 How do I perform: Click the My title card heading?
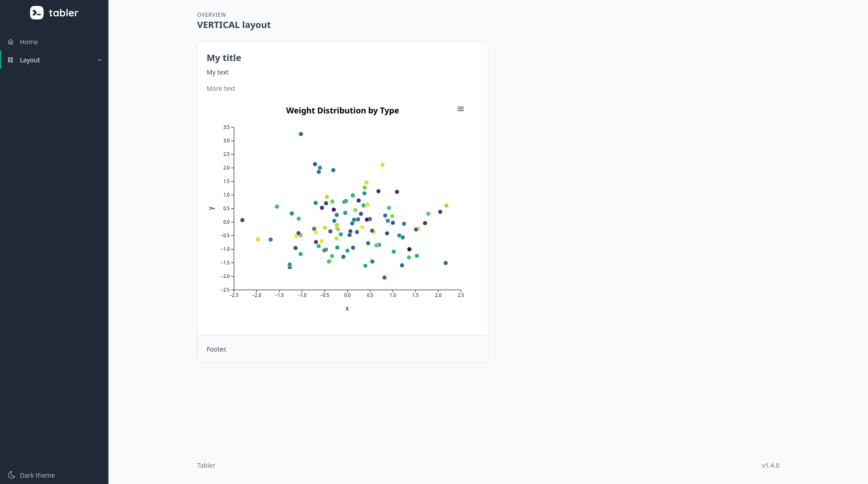pos(224,58)
